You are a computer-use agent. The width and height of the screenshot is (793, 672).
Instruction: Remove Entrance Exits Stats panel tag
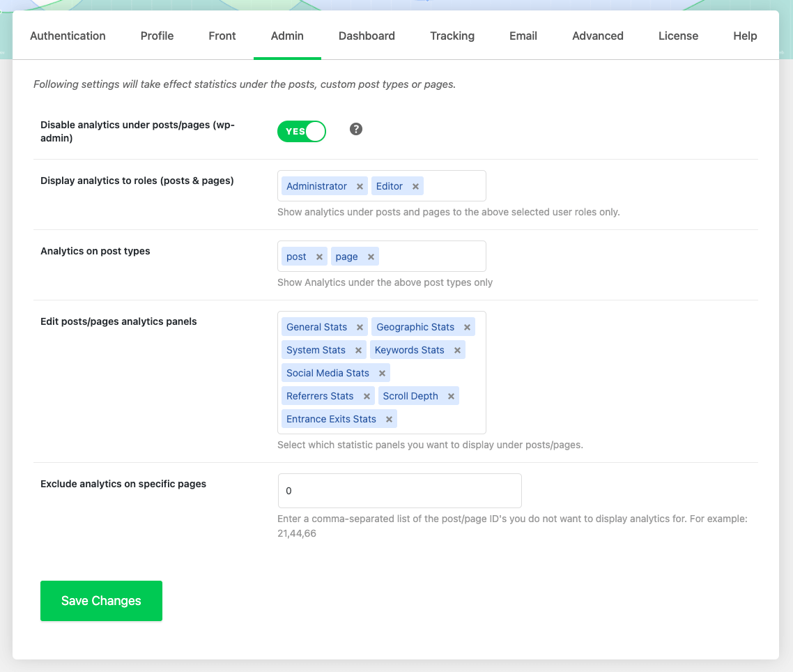click(x=389, y=420)
